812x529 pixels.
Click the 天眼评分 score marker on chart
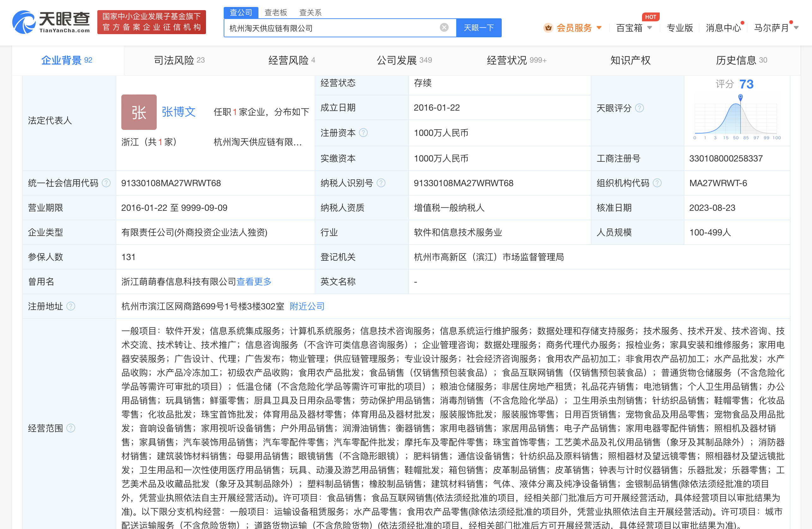(740, 97)
